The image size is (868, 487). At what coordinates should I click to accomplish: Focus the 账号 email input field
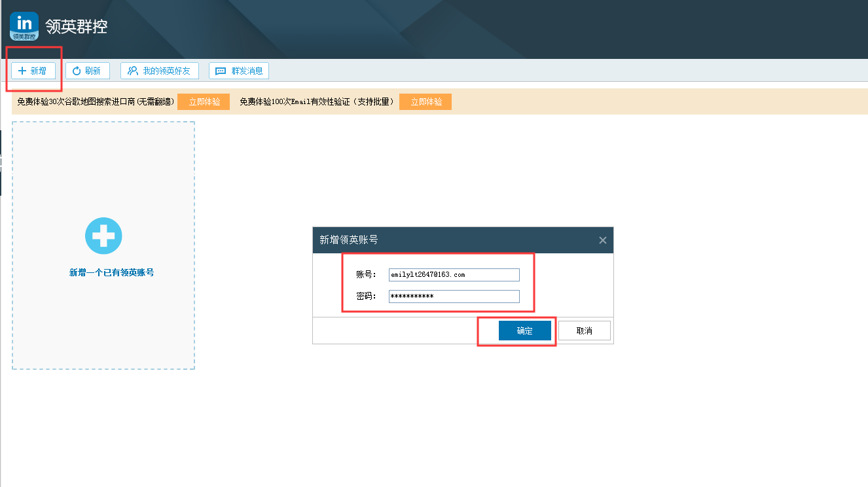pyautogui.click(x=454, y=275)
